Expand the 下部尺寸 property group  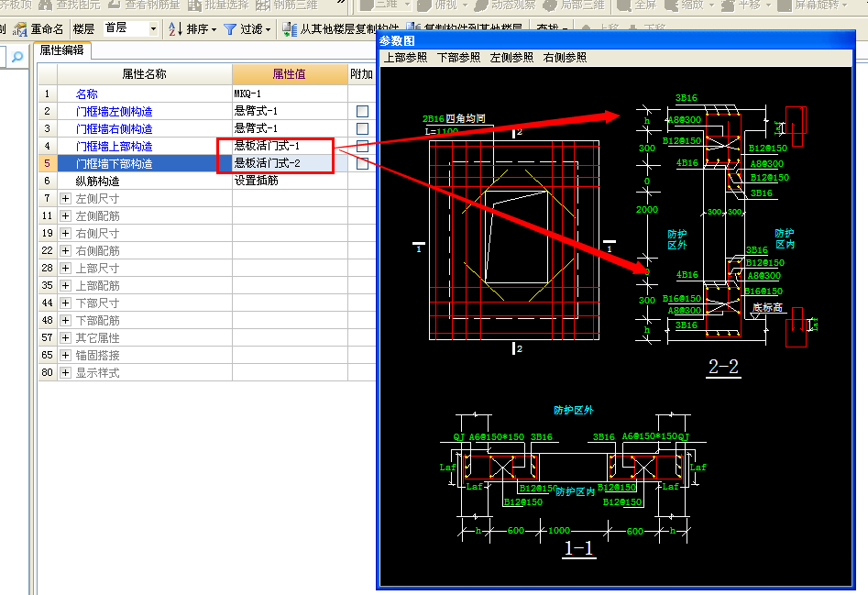[65, 303]
